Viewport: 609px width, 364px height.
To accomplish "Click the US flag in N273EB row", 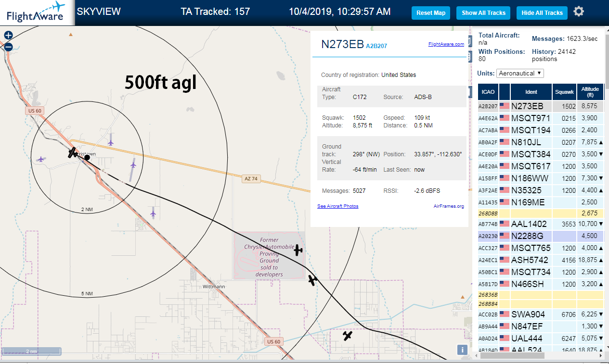I will click(x=504, y=106).
